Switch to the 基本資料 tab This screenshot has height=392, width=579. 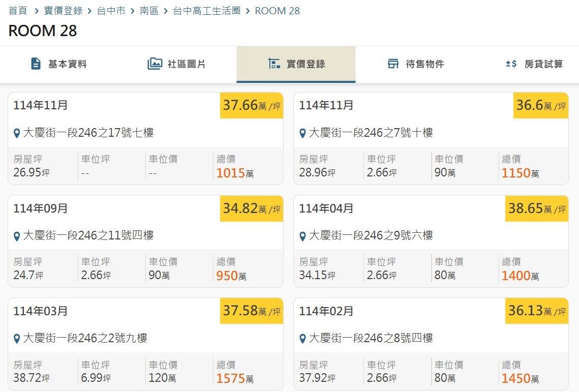coord(67,64)
